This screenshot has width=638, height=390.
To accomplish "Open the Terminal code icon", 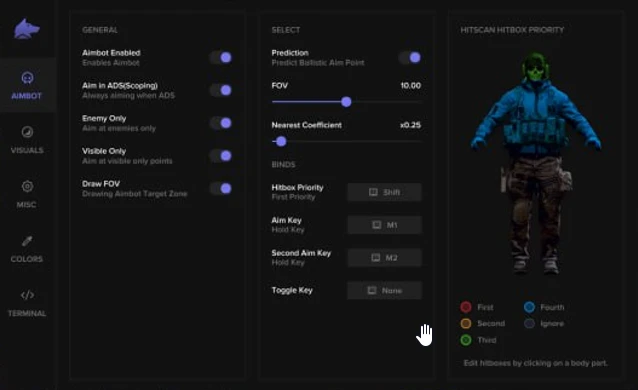I will [27, 295].
